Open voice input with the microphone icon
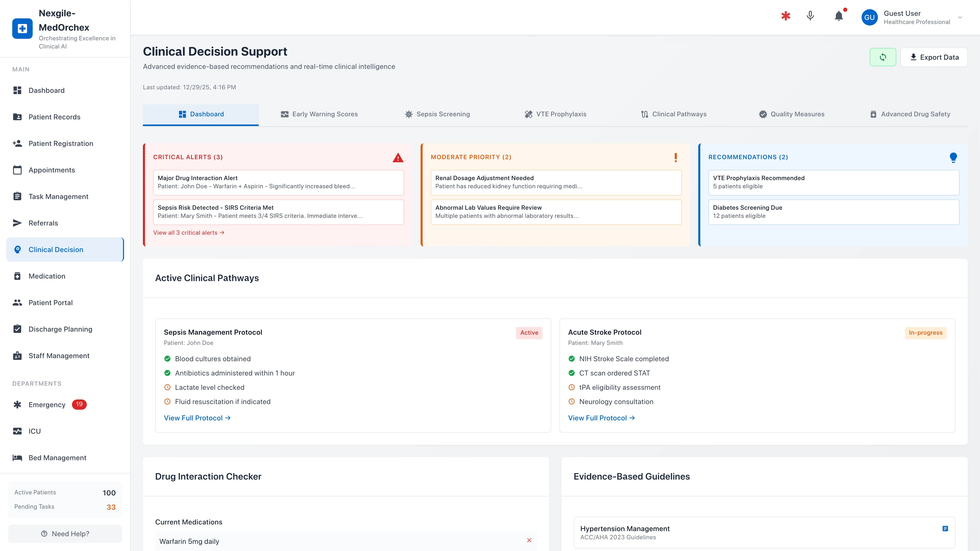The width and height of the screenshot is (980, 551). coord(810,16)
